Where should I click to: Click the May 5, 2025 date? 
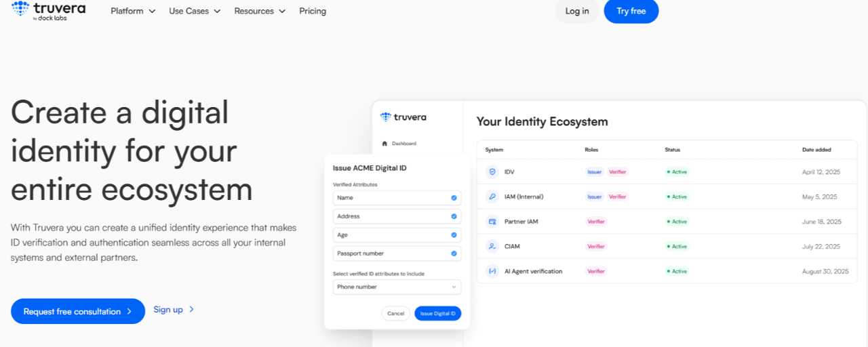(x=820, y=197)
